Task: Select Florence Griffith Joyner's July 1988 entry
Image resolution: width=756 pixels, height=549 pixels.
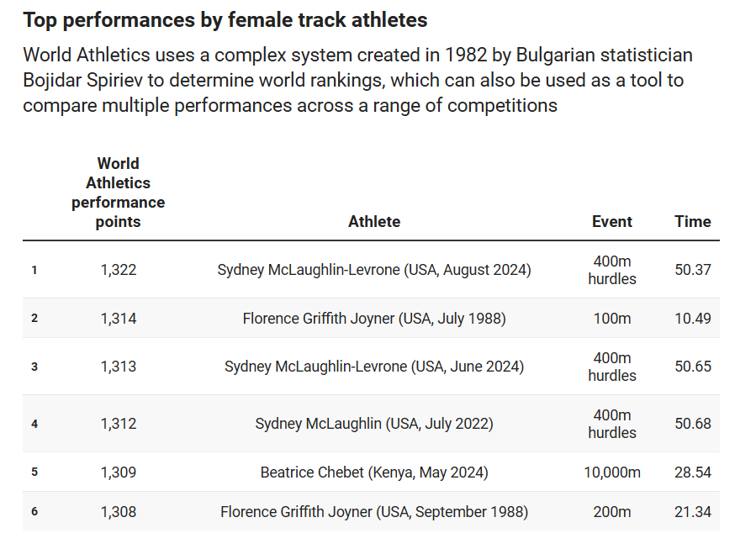Action: click(374, 319)
